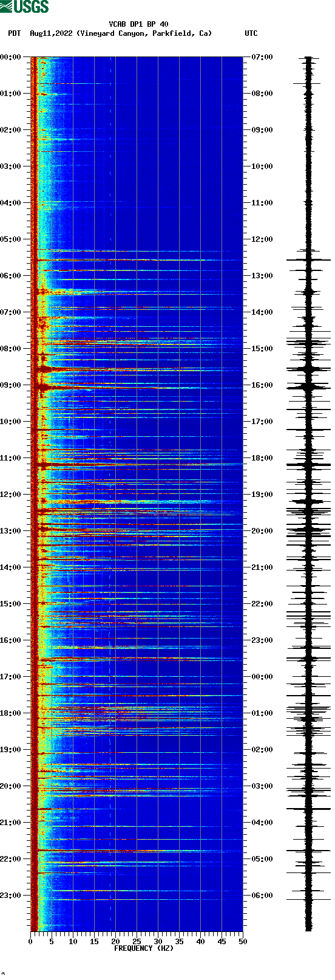Click the 23:00 PDT time label
Image resolution: width=335 pixels, height=980 pixels.
10,896
